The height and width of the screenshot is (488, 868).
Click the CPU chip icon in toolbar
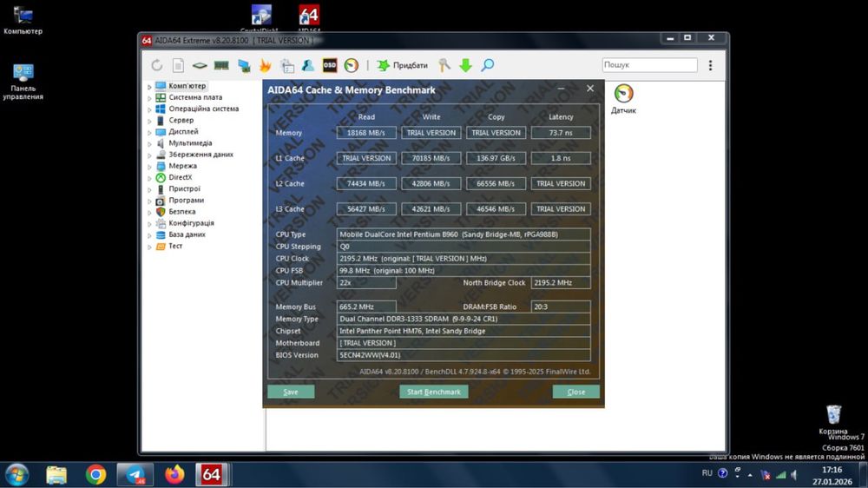200,65
